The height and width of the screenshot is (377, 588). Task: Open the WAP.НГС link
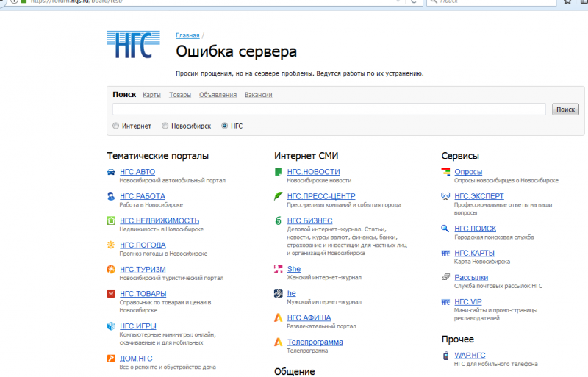[x=470, y=355]
